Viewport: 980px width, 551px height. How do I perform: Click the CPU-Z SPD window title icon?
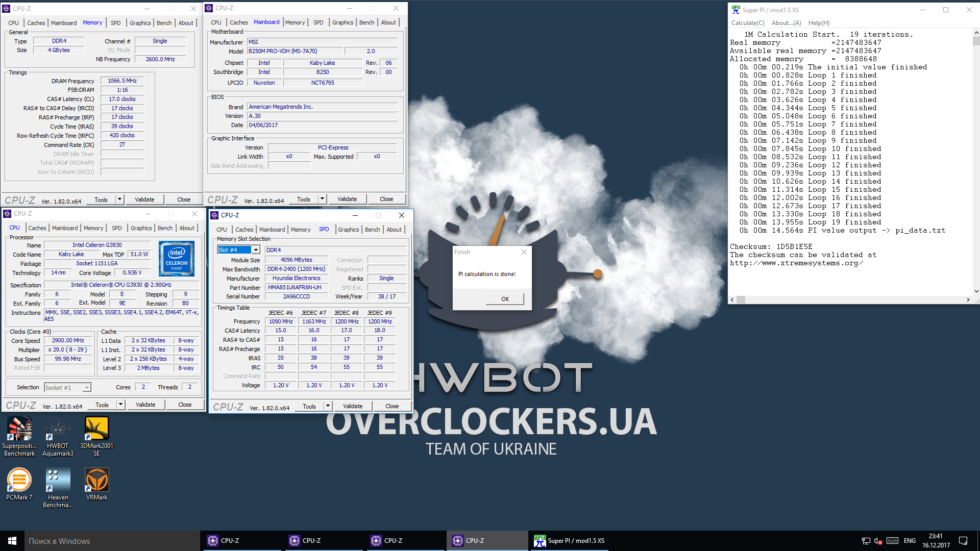point(215,215)
